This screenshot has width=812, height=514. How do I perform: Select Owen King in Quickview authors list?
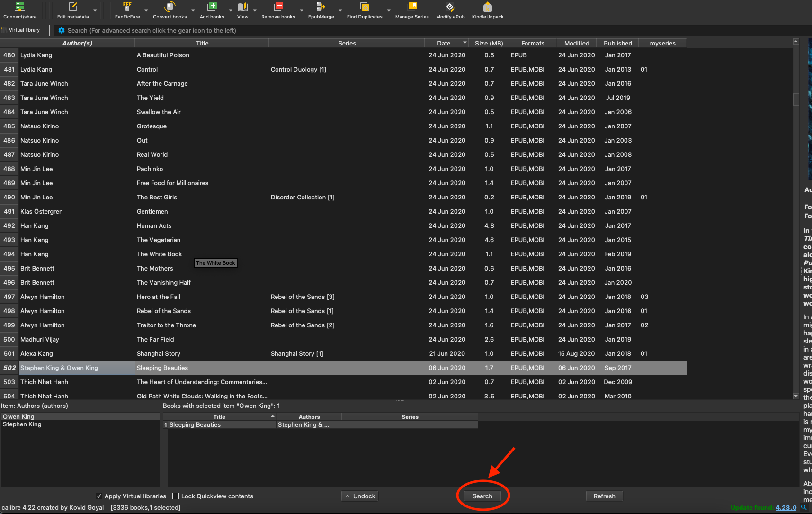(80, 417)
